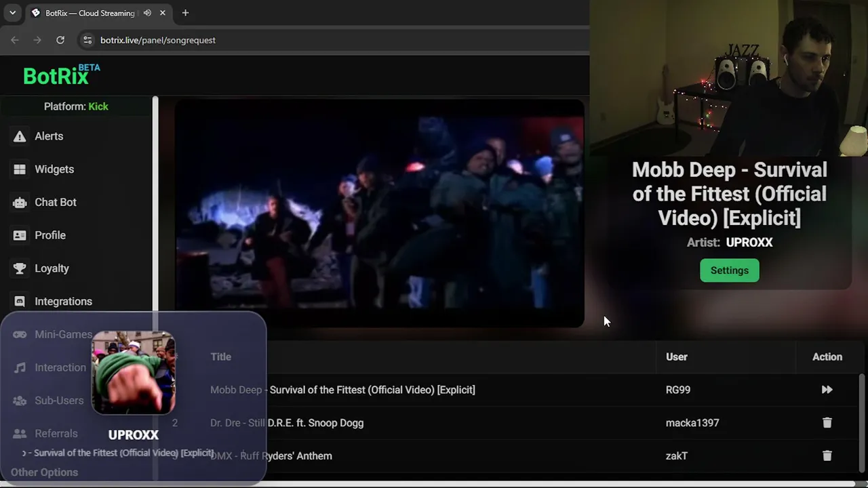Click the large now-playing song title heading
868x488 pixels.
(x=730, y=194)
